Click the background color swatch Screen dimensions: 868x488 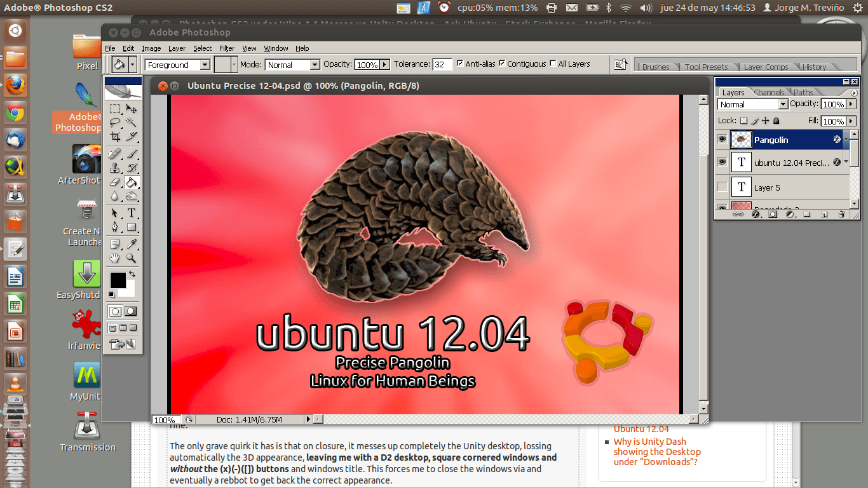[130, 291]
